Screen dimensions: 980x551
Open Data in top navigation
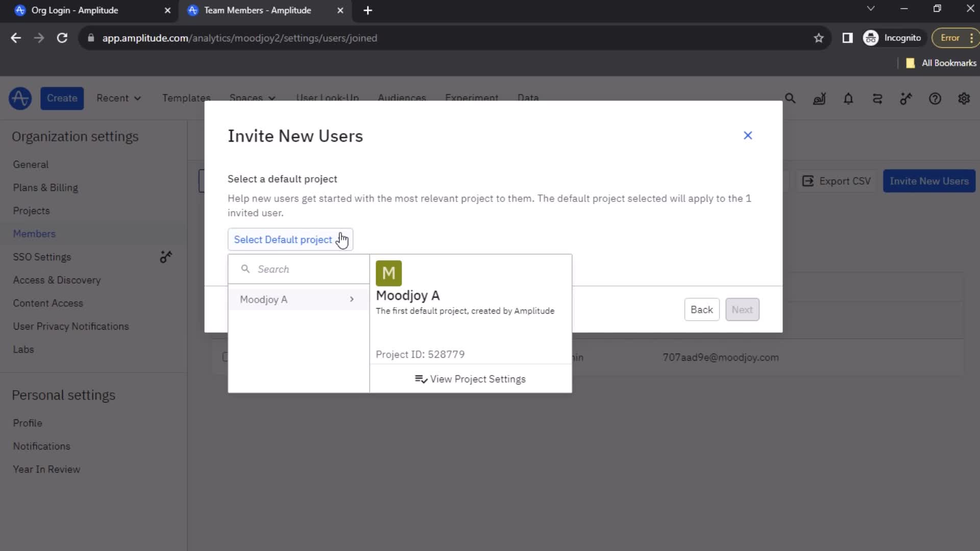coord(528,98)
